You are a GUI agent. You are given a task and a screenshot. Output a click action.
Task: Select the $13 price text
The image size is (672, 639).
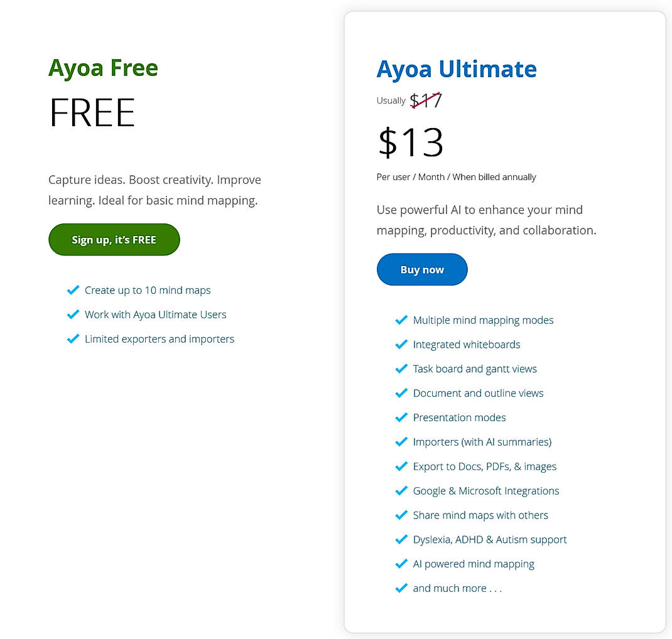(x=410, y=143)
